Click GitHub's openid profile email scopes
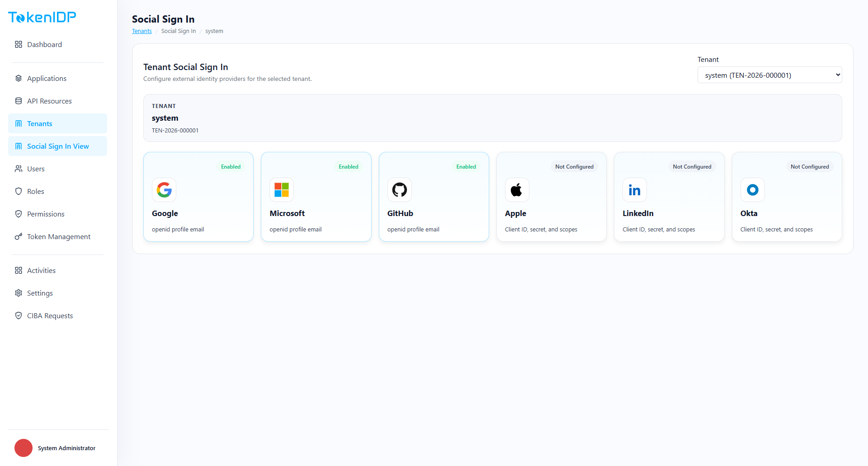This screenshot has height=466, width=868. tap(413, 230)
